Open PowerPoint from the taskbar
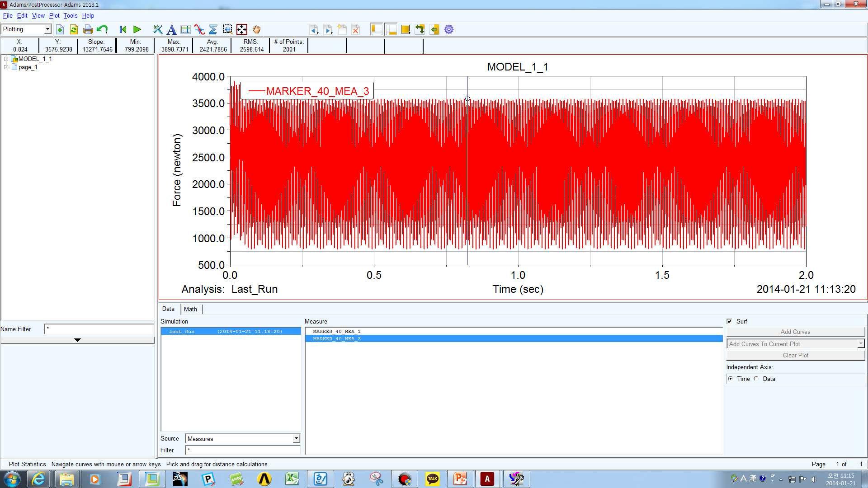This screenshot has width=868, height=488. pos(460,479)
